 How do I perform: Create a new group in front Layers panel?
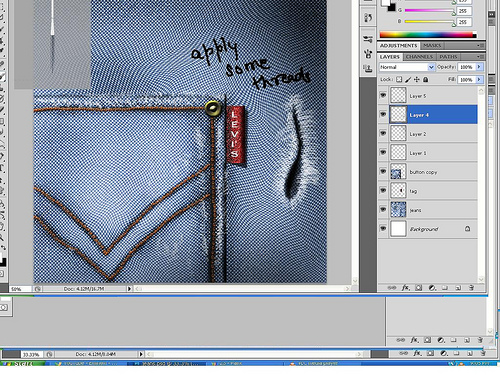click(445, 288)
